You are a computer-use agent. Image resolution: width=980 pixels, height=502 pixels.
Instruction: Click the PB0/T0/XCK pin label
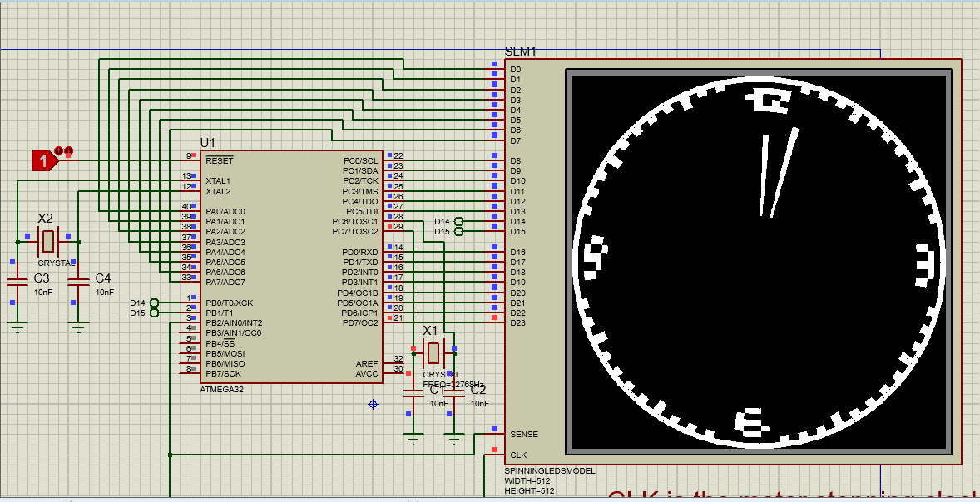pos(229,303)
